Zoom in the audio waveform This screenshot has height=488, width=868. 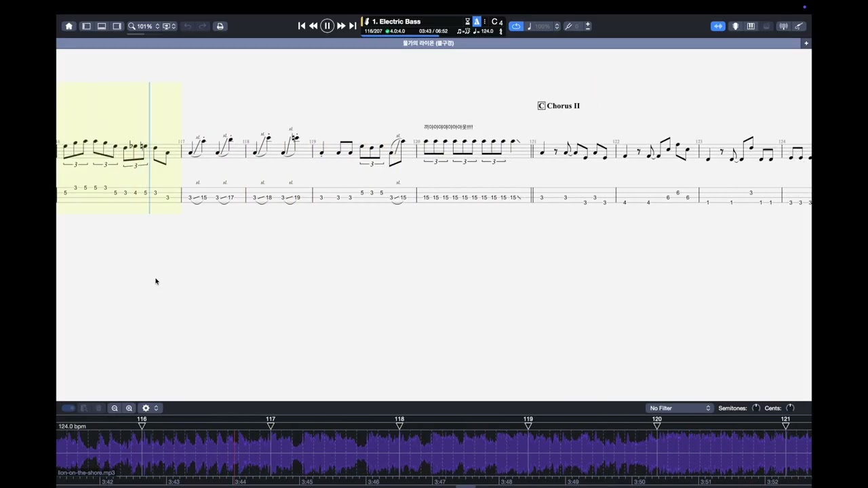(129, 408)
